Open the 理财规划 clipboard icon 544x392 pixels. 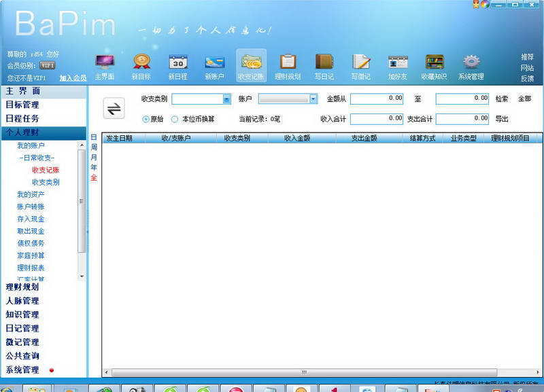point(288,62)
